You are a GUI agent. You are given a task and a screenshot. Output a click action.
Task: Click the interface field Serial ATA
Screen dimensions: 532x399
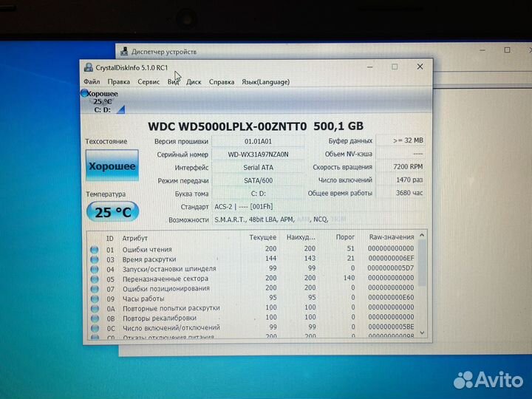pos(258,167)
